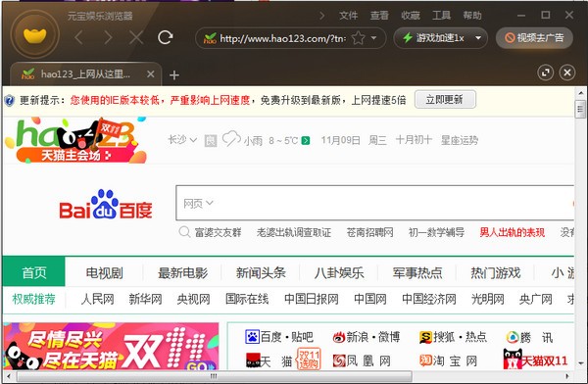Click the 凤凰网 swirl icon
The image size is (588, 384).
[x=339, y=360]
